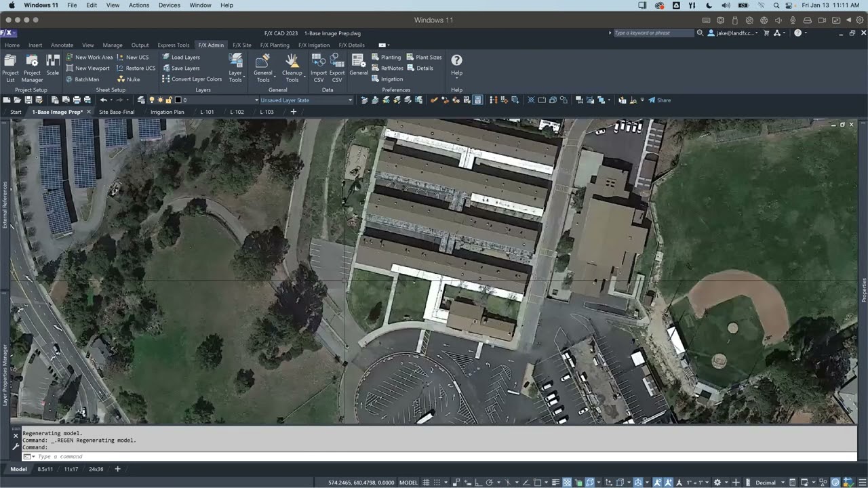
Task: Open the F/X application menu button
Action: pyautogui.click(x=8, y=33)
